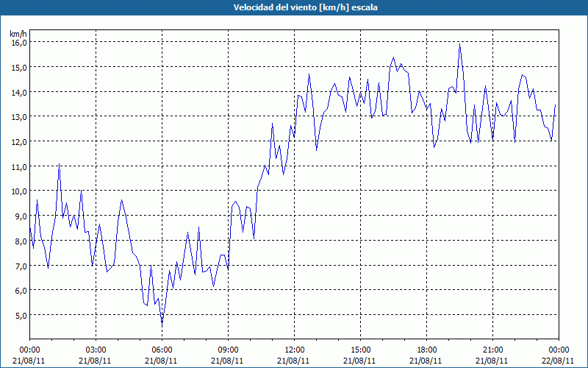The height and width of the screenshot is (368, 588).
Task: Click the '21:00' time axis label
Action: click(x=492, y=350)
